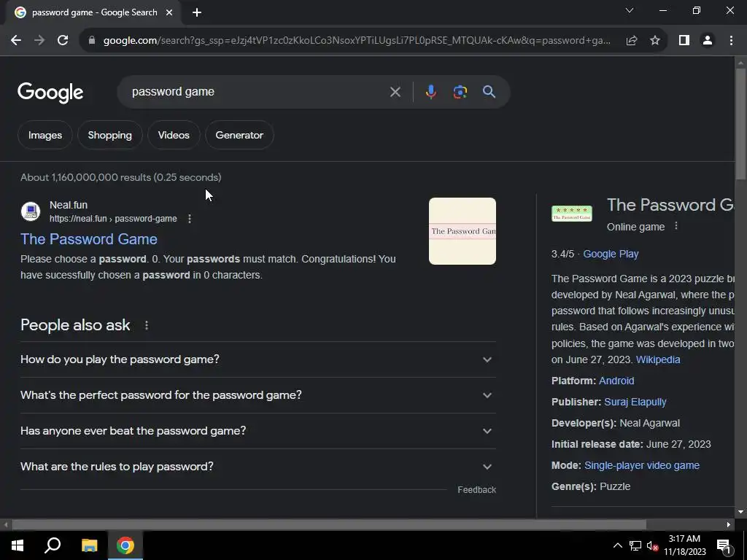Open Chrome three-dot menu
The height and width of the screenshot is (560, 747).
pos(731,41)
